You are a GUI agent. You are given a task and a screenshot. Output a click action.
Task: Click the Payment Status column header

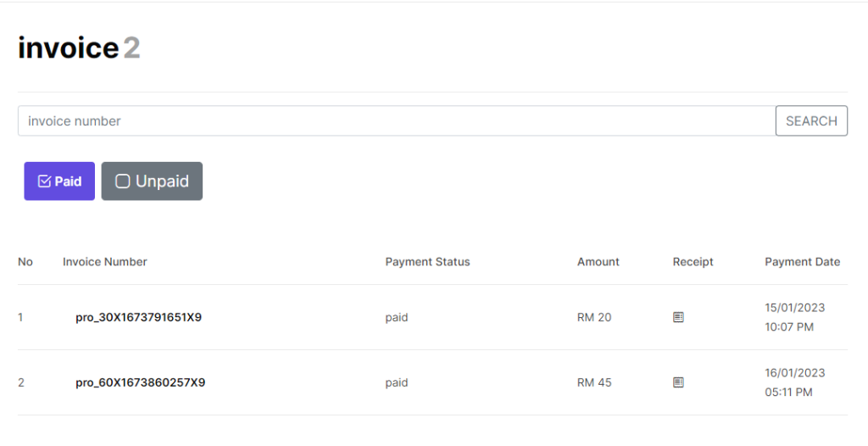[x=427, y=261]
